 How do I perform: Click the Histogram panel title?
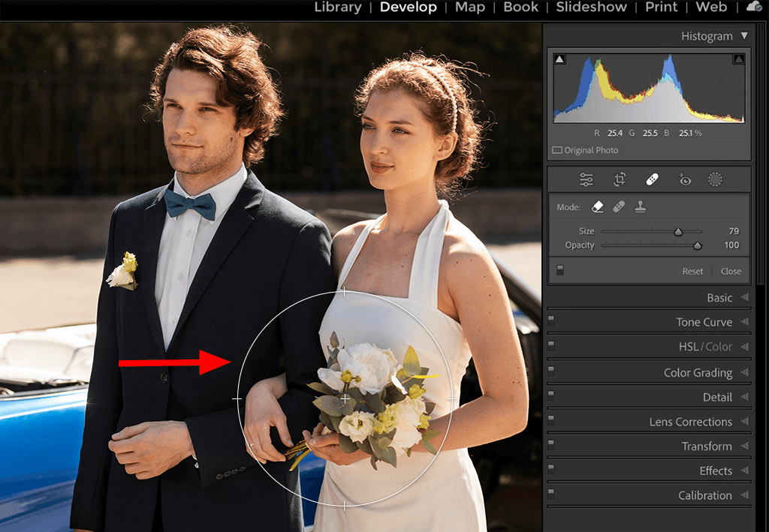(x=707, y=36)
